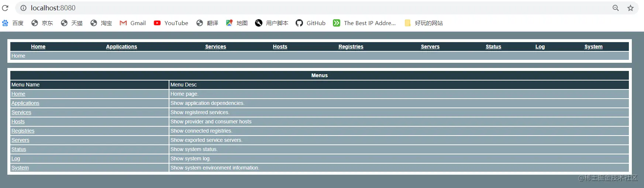Click the zoom magnifier icon in address bar
The height and width of the screenshot is (188, 644).
tap(616, 8)
